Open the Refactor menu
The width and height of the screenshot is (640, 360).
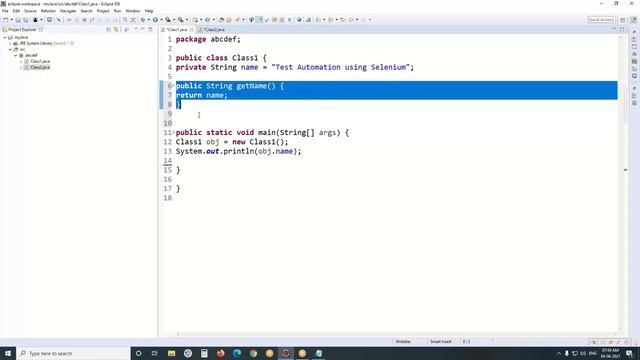point(48,11)
